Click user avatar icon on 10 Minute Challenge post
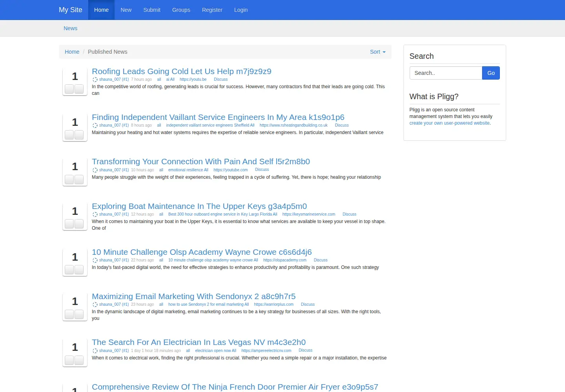This screenshot has width=565, height=392. coord(95,260)
